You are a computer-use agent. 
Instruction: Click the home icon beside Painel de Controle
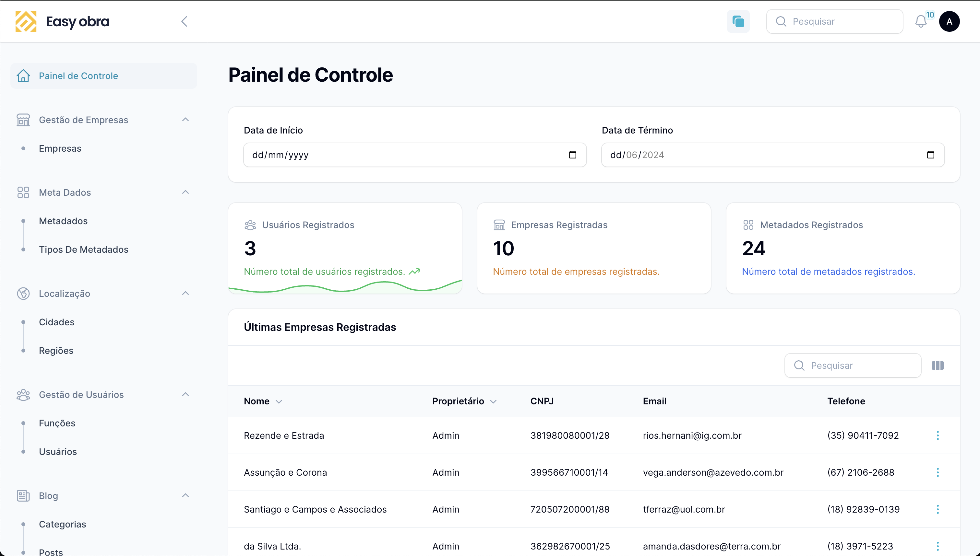click(x=23, y=75)
